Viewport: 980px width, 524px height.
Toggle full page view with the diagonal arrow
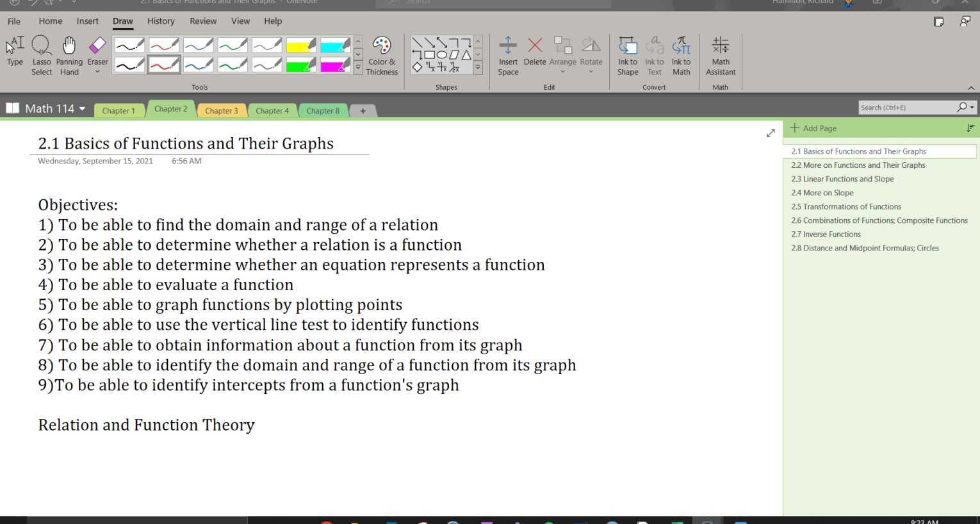[x=770, y=133]
